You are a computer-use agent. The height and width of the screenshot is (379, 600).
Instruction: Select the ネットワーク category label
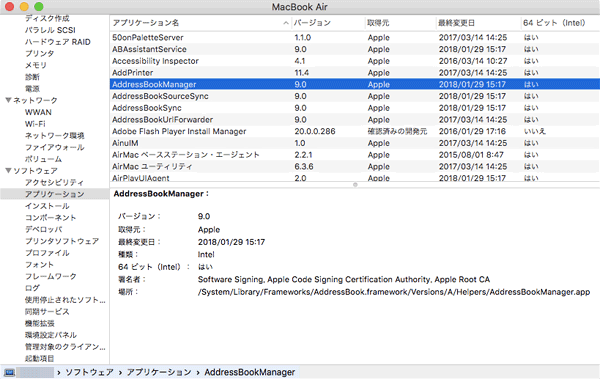point(35,100)
